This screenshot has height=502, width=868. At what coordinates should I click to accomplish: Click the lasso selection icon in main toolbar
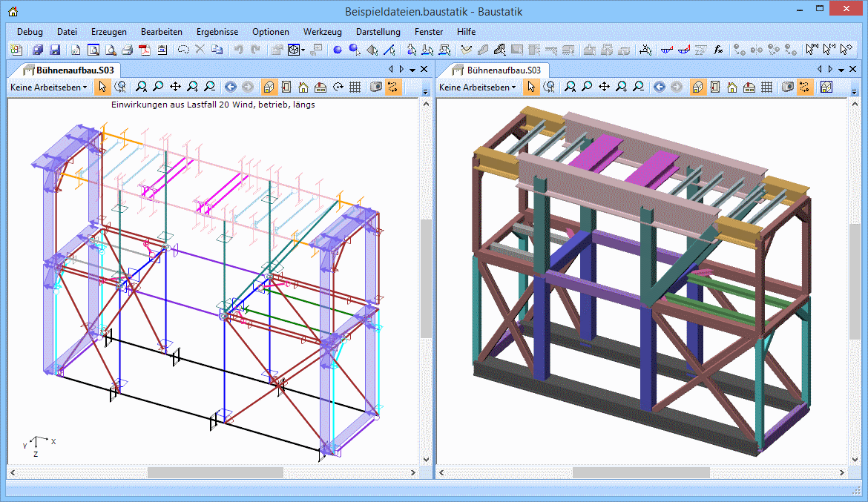pyautogui.click(x=183, y=50)
